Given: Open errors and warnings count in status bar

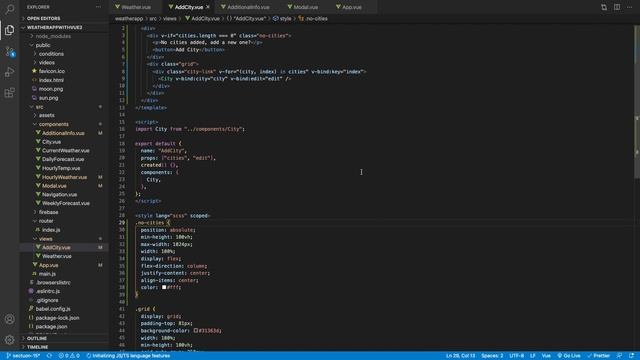Looking at the screenshot, I should [69, 356].
